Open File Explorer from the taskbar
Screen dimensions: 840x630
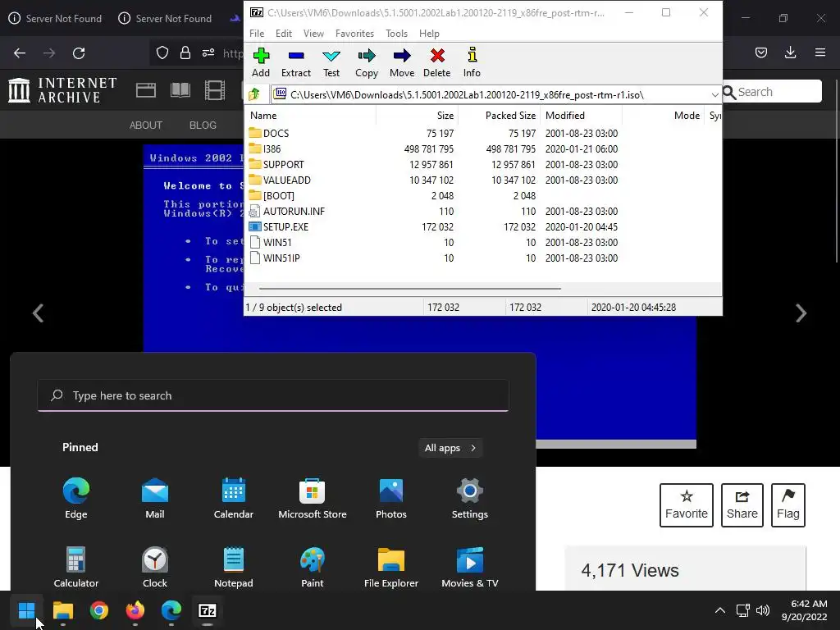click(62, 610)
